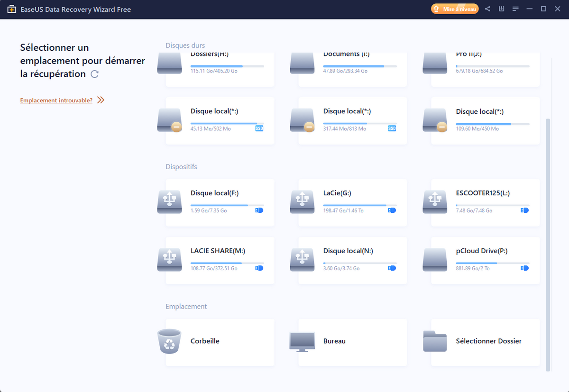The height and width of the screenshot is (392, 569).
Task: Click SSD badge on 45.13 Mo/502 Mo disk
Action: [259, 128]
